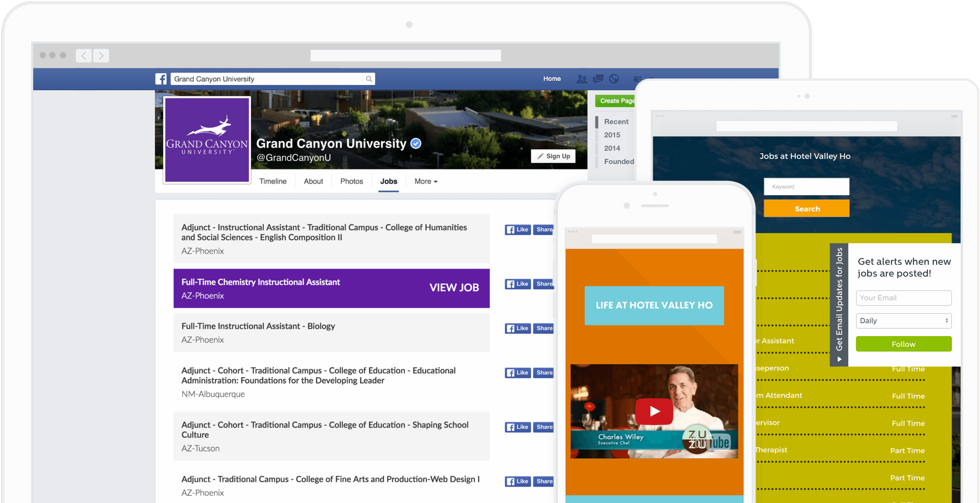
Task: Click LIFE AT HOTEL VALLEY HO banner
Action: [654, 305]
